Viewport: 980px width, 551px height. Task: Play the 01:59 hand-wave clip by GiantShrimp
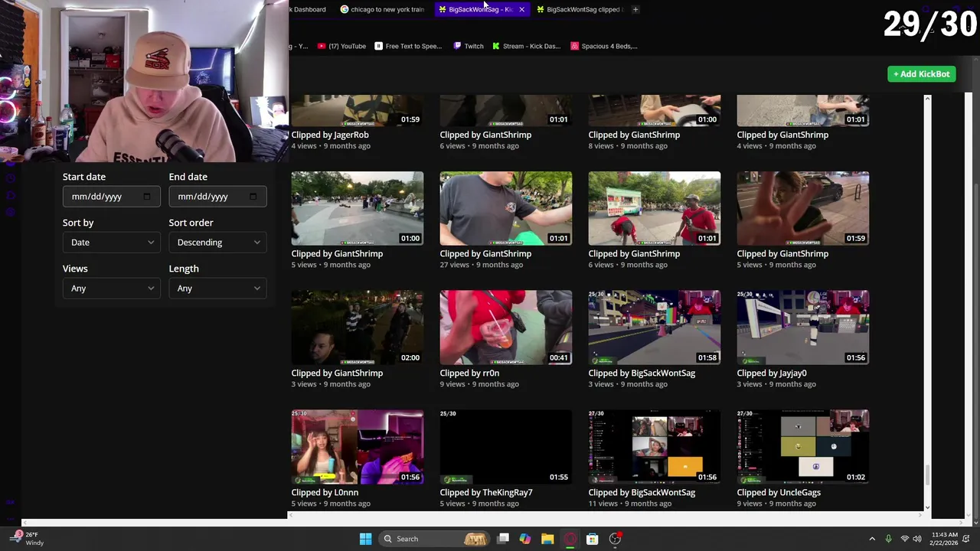pos(802,208)
